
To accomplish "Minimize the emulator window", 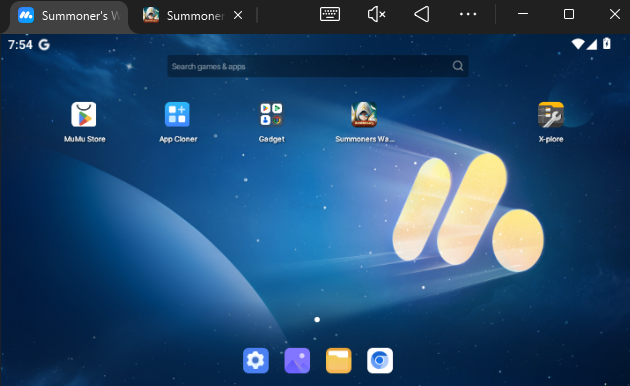I will [523, 14].
